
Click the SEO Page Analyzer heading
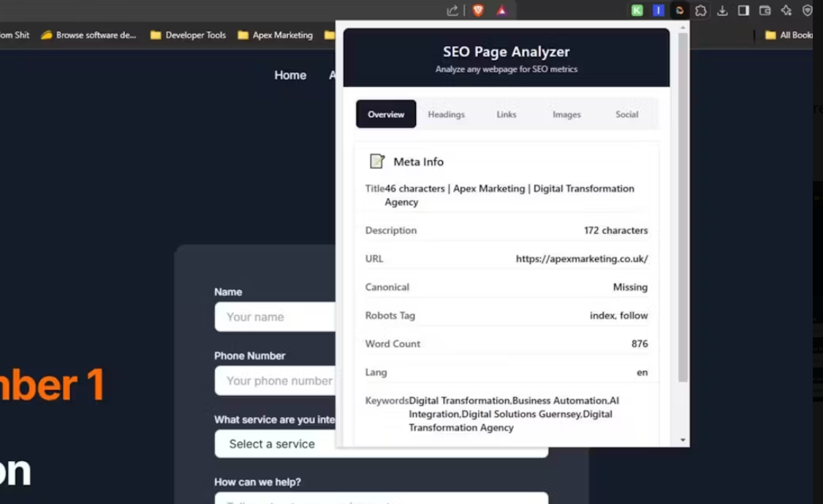pyautogui.click(x=506, y=51)
